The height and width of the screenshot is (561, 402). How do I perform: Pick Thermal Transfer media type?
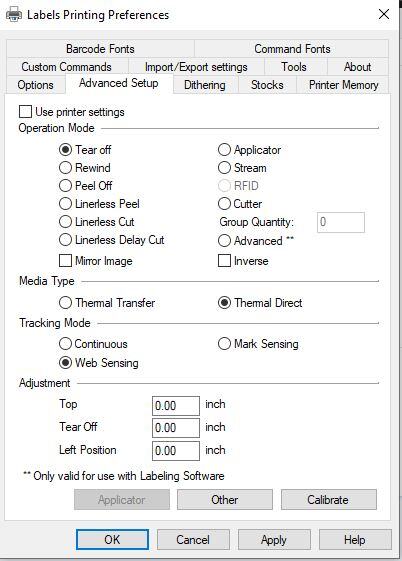(65, 303)
